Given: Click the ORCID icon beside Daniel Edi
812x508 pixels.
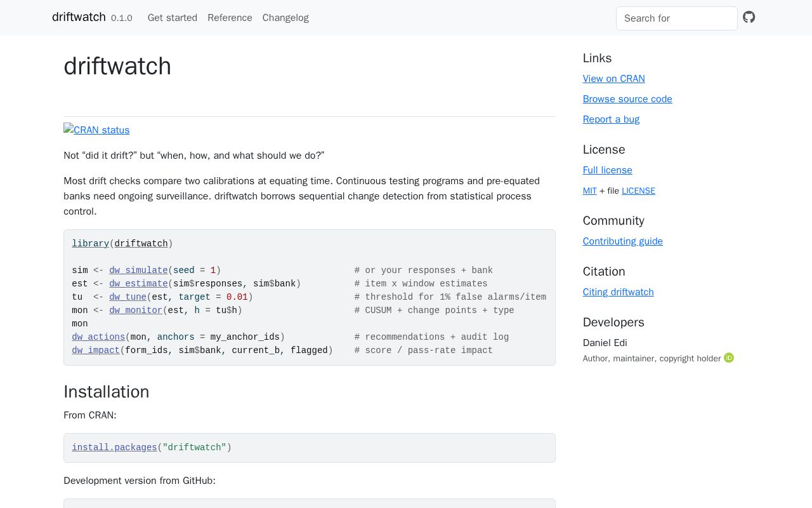Looking at the screenshot, I should click(x=729, y=358).
